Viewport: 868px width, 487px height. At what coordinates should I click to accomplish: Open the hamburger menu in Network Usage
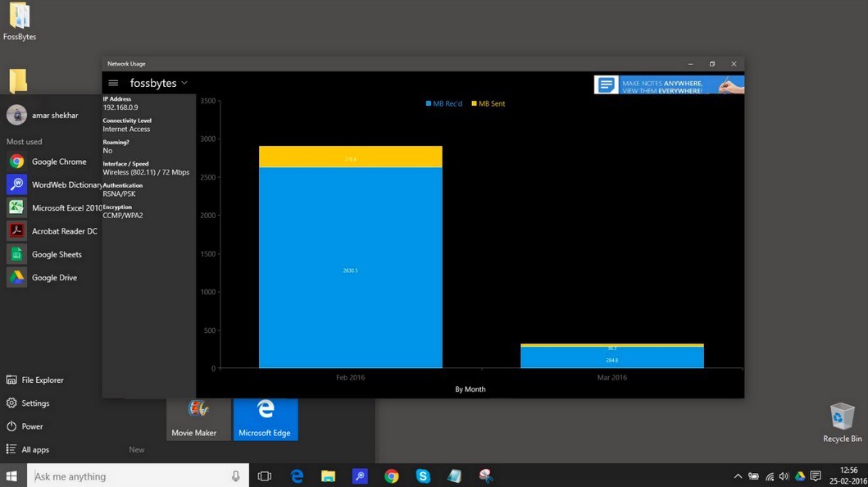coord(113,83)
